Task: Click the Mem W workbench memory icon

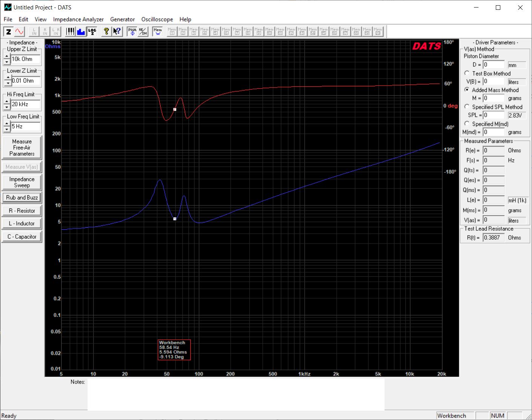Action: (x=158, y=32)
